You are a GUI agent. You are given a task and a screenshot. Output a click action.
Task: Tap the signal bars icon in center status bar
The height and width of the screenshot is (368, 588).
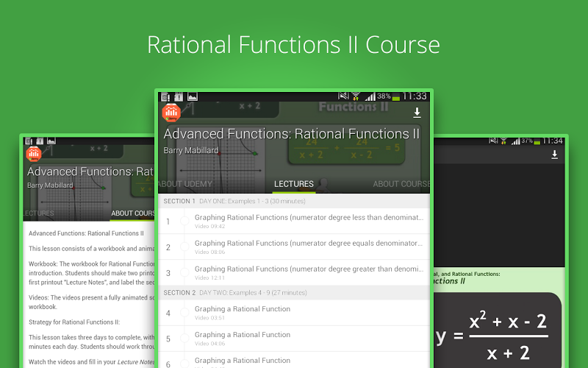(x=370, y=97)
